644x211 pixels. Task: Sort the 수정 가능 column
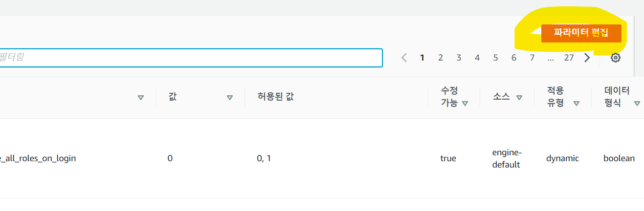(465, 103)
